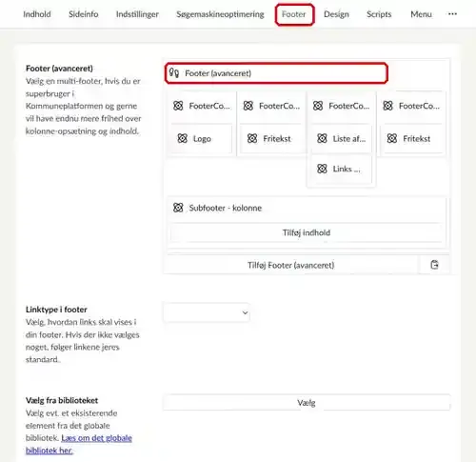
Task: Switch to the Scripts tab
Action: coord(379,14)
